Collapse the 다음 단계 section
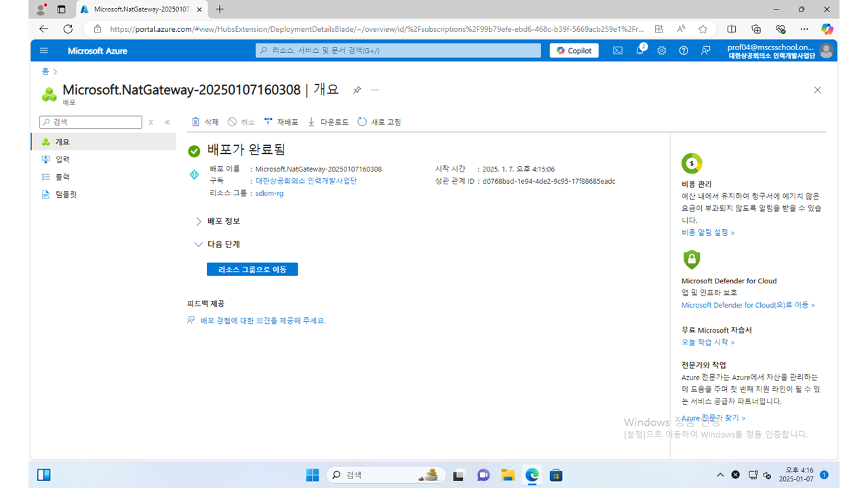The height and width of the screenshot is (488, 868). coord(217,244)
